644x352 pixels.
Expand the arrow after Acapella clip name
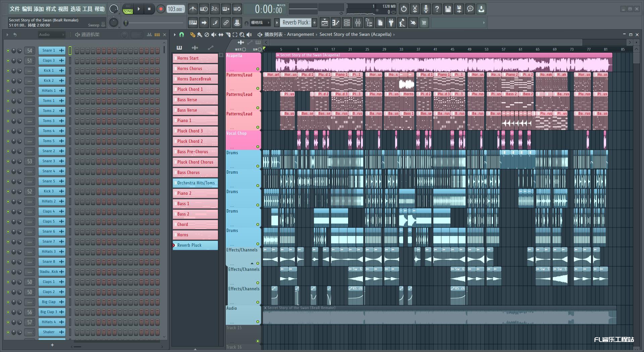point(394,35)
